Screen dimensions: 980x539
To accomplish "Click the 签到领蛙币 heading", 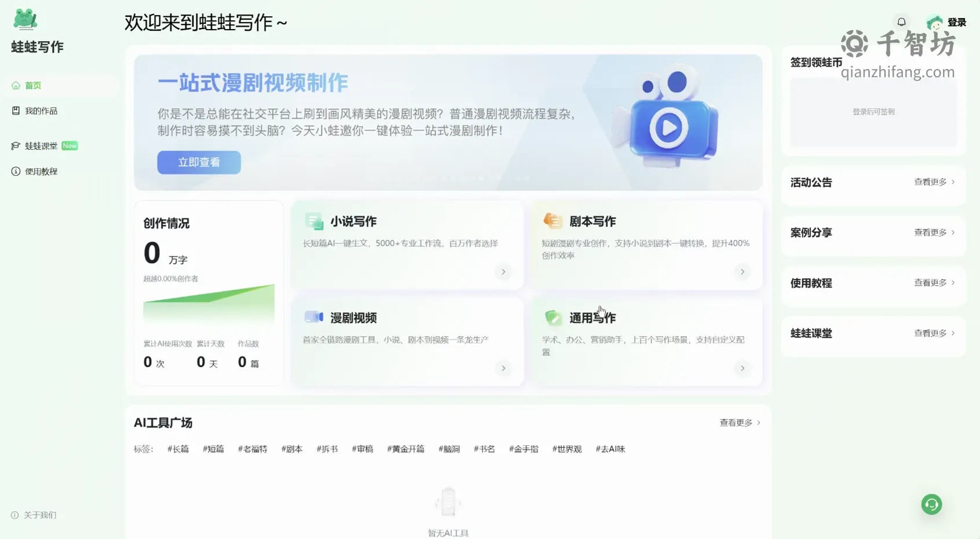I will [816, 63].
